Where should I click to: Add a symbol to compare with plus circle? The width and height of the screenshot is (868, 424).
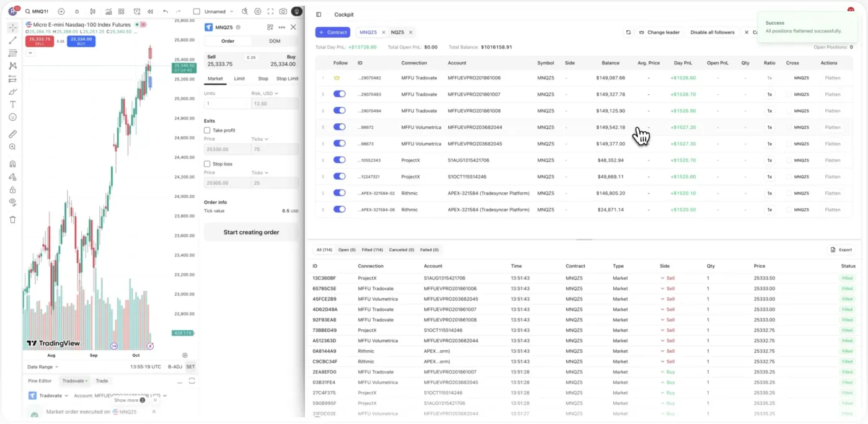click(x=61, y=11)
